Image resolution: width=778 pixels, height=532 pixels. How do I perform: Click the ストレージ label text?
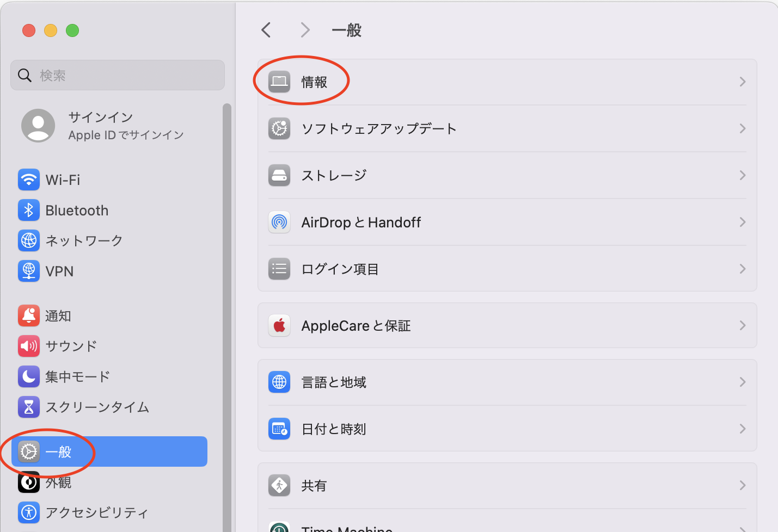[334, 175]
